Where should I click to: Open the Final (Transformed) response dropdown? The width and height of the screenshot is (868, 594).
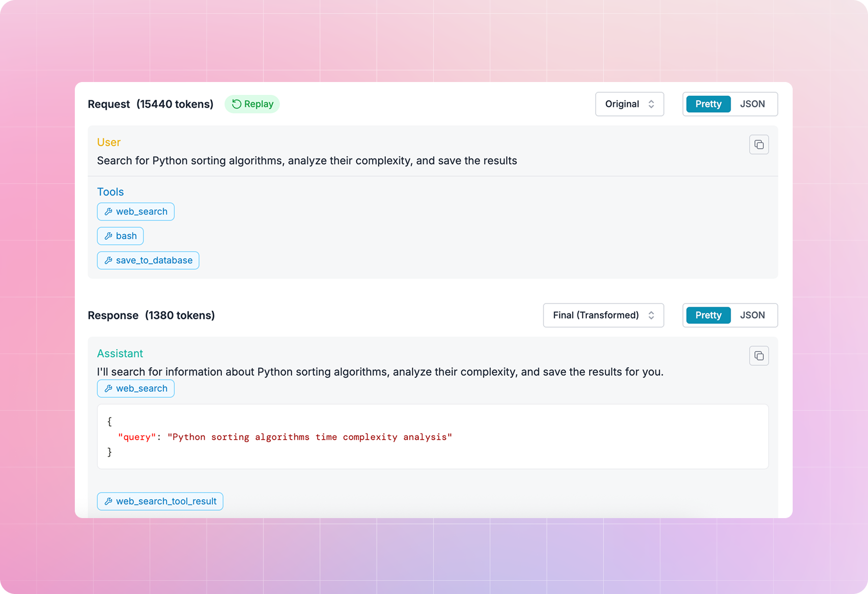click(603, 315)
